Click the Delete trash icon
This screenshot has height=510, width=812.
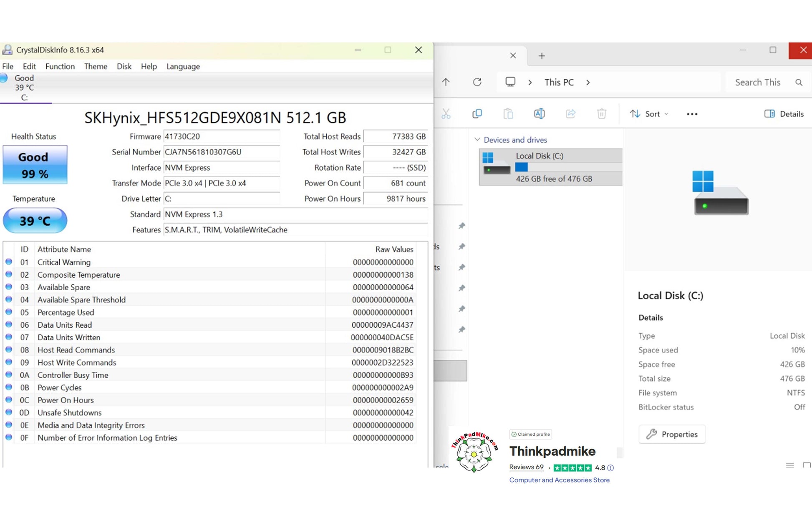[601, 114]
